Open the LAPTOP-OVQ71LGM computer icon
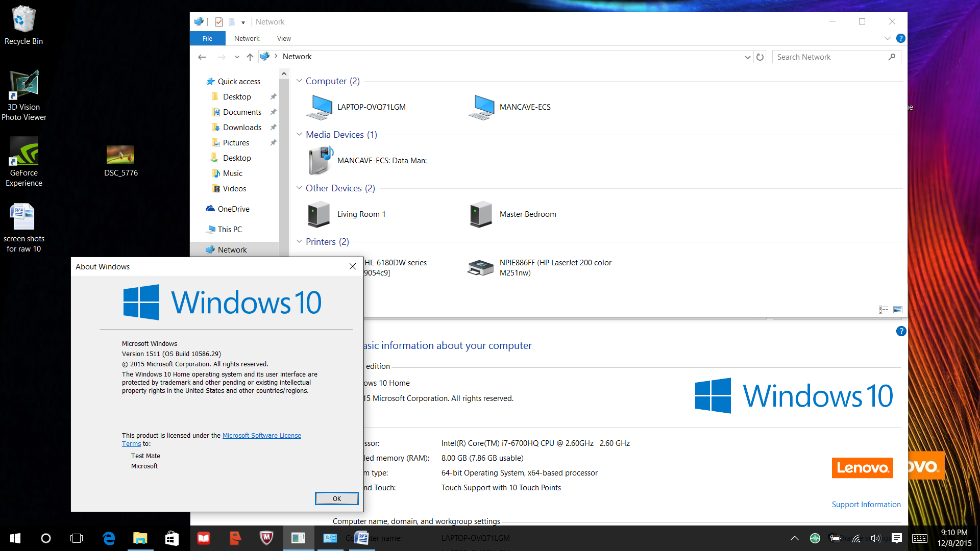 tap(320, 107)
